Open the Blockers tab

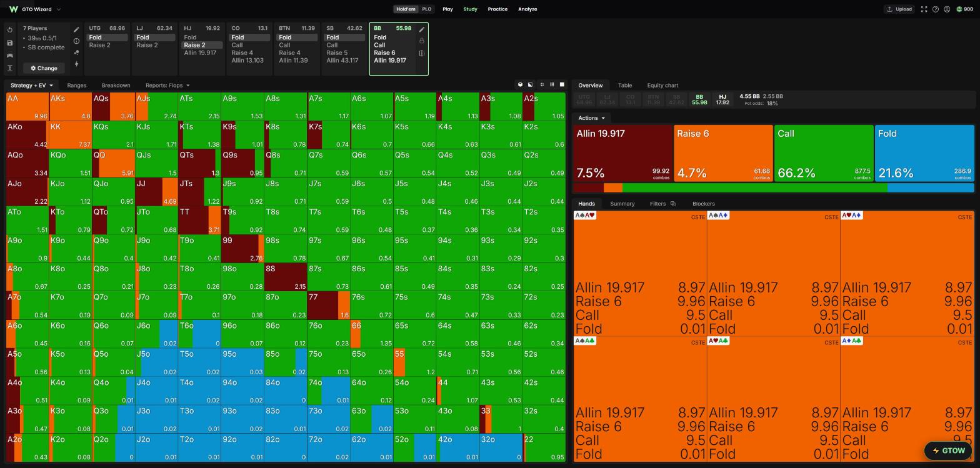(703, 204)
